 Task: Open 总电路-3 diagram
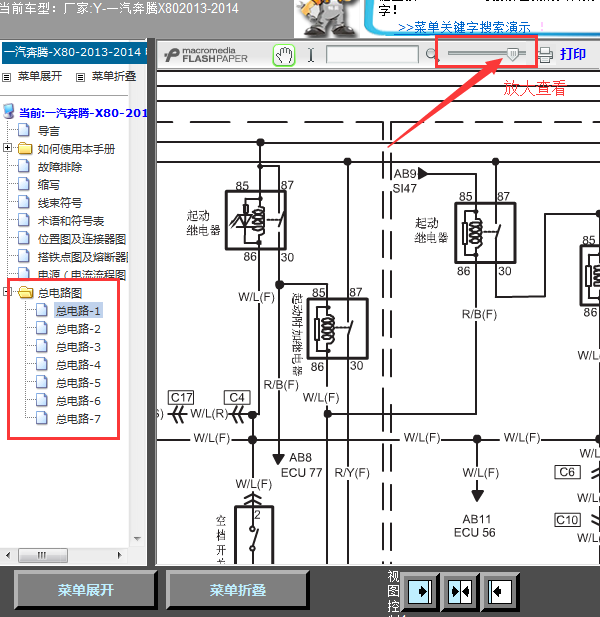click(78, 347)
